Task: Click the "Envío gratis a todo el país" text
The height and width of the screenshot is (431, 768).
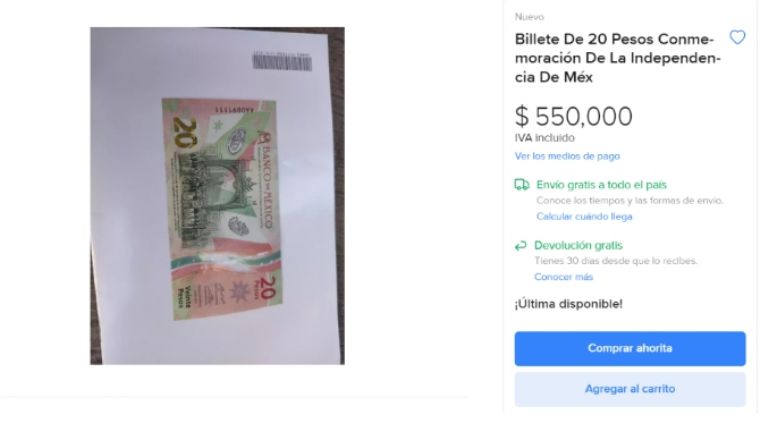Action: 601,185
